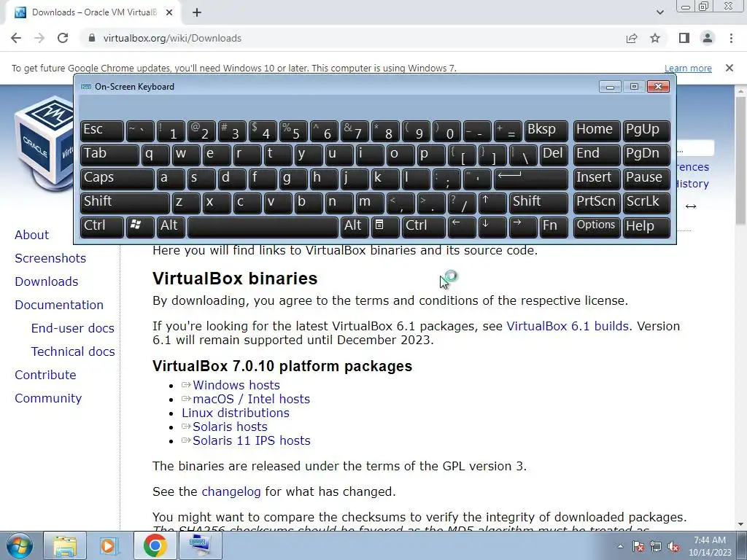Click the left arrow key on keyboard
Viewport: 747px width, 560px height.
pyautogui.click(x=461, y=226)
